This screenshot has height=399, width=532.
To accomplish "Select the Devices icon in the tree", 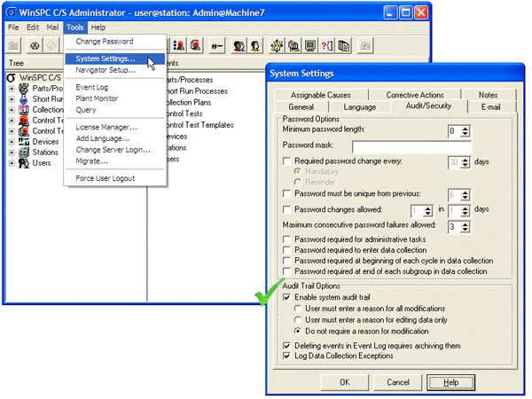I will coord(24,142).
